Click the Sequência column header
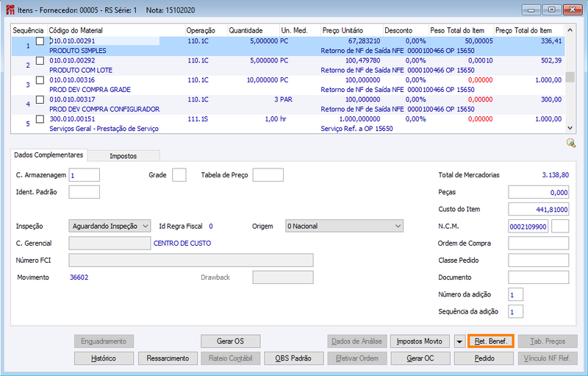 28,30
